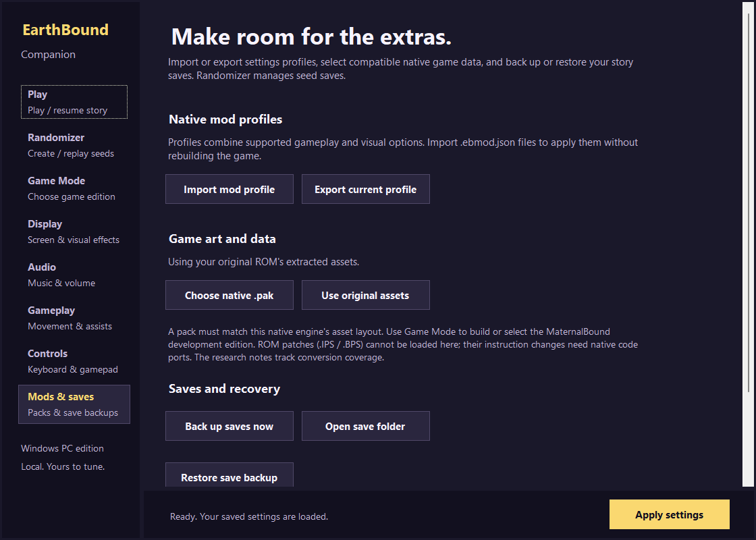Switch to Display screen & visual effects
Image resolution: width=756 pixels, height=540 pixels.
(74, 232)
